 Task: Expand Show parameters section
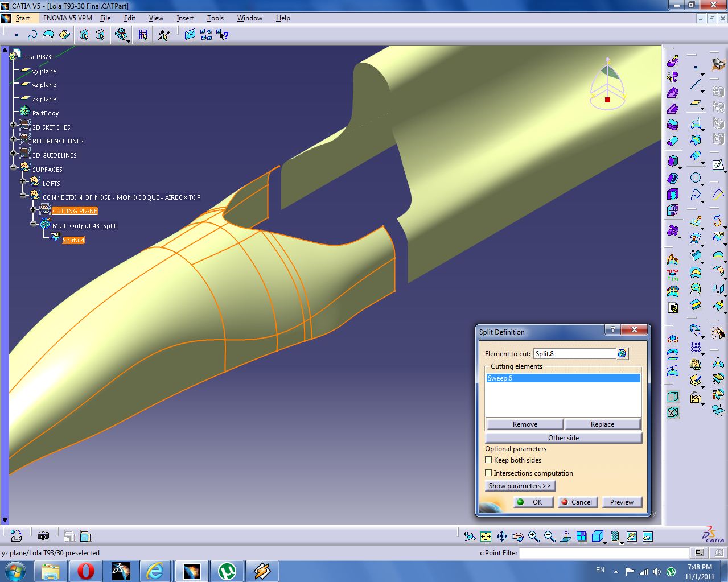(x=520, y=485)
